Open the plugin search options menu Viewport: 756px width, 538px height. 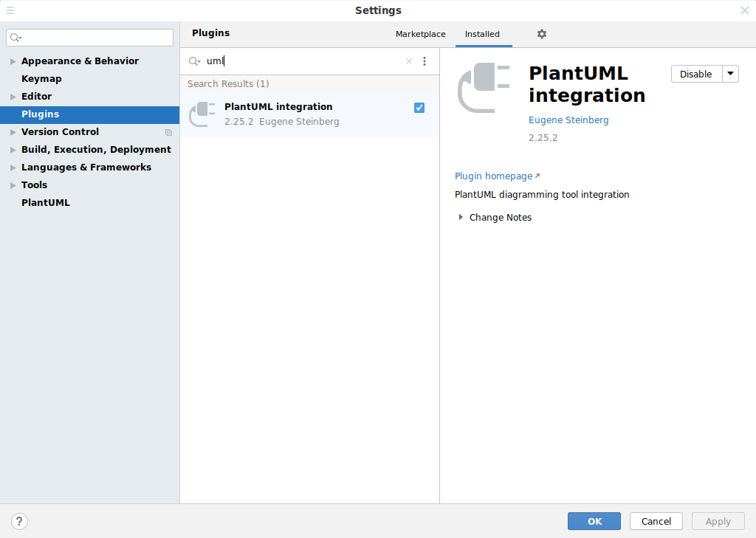pos(425,61)
